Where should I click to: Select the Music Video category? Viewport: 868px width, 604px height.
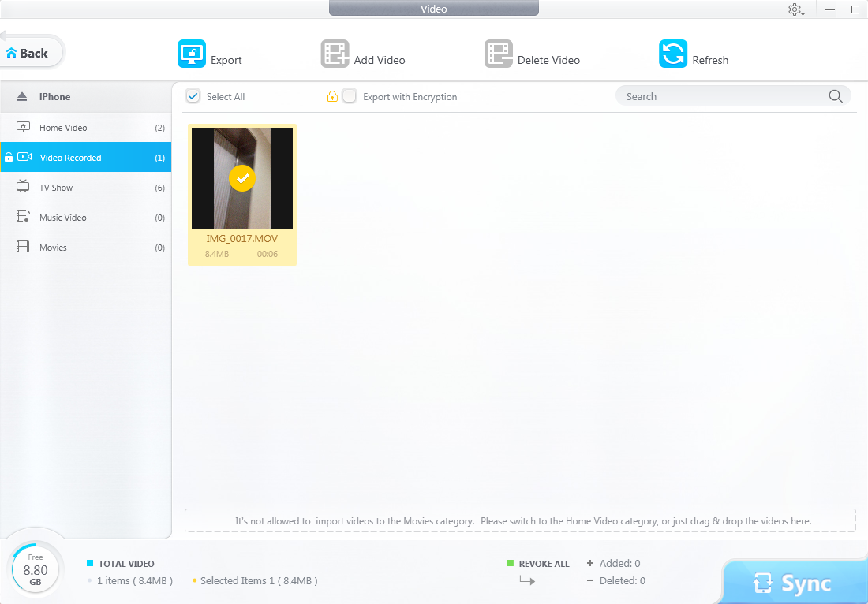tap(62, 218)
